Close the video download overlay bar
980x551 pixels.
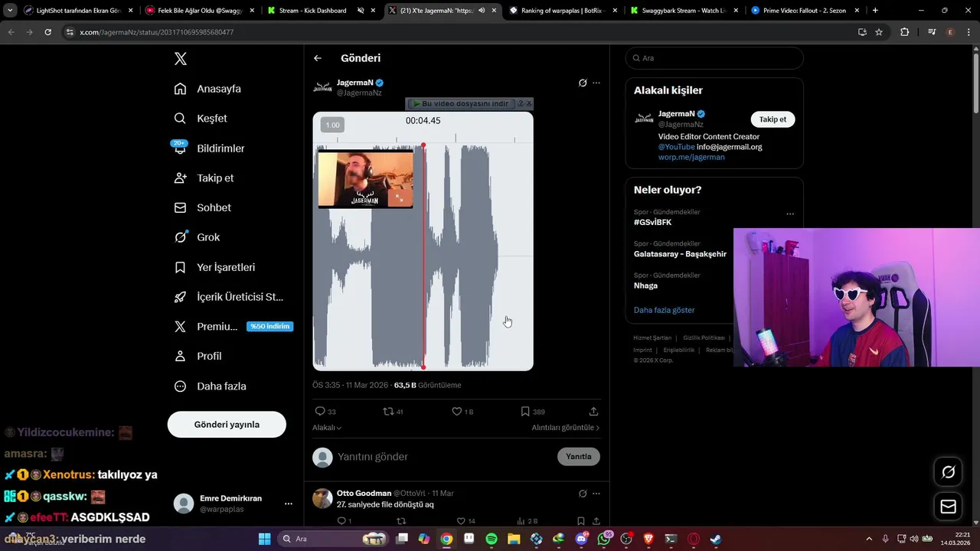click(x=528, y=103)
